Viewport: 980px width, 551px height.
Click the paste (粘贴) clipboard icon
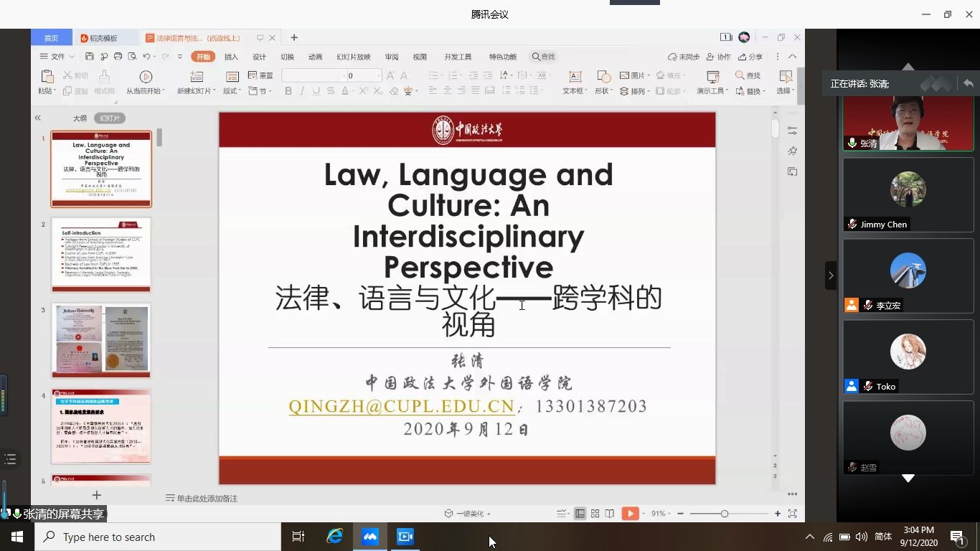click(x=47, y=76)
